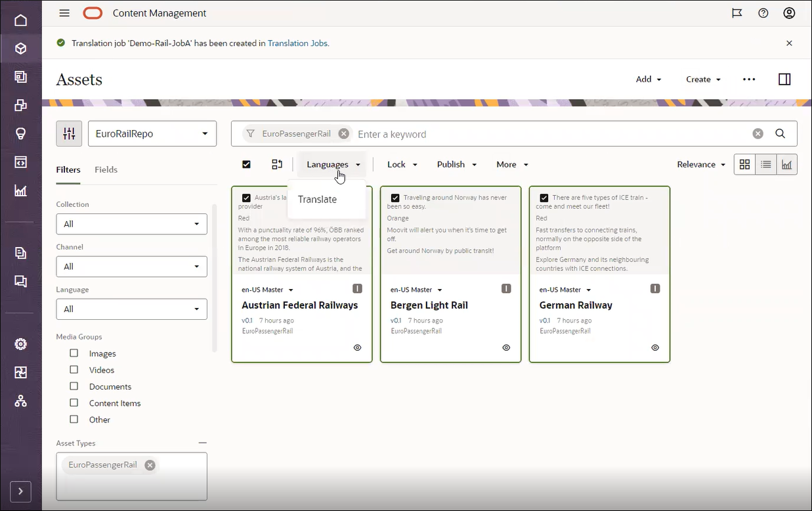812x511 pixels.
Task: Open Integrations icon in sidebar
Action: tap(21, 372)
